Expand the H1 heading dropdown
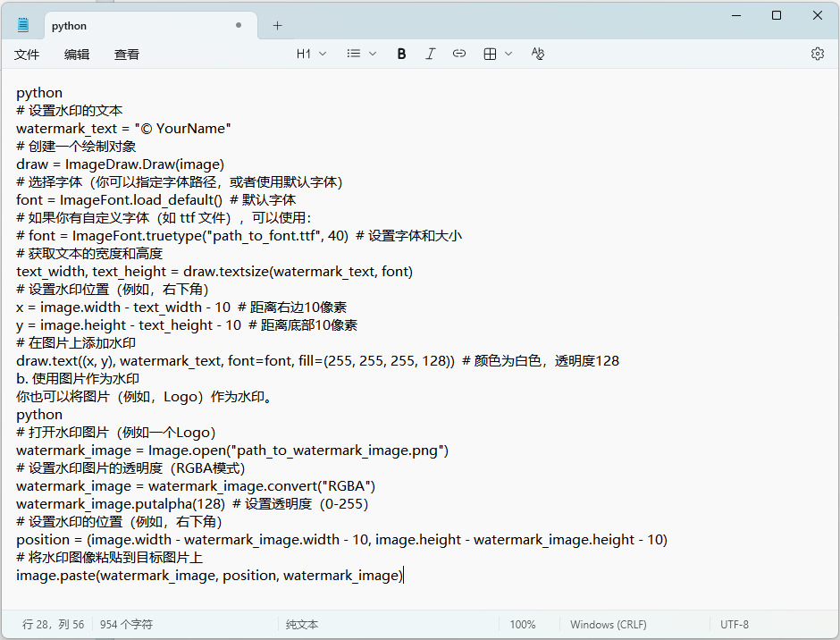Image resolution: width=840 pixels, height=640 pixels. tap(311, 54)
